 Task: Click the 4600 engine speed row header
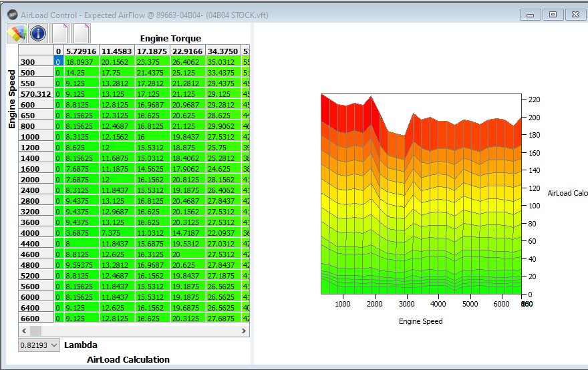tap(36, 254)
